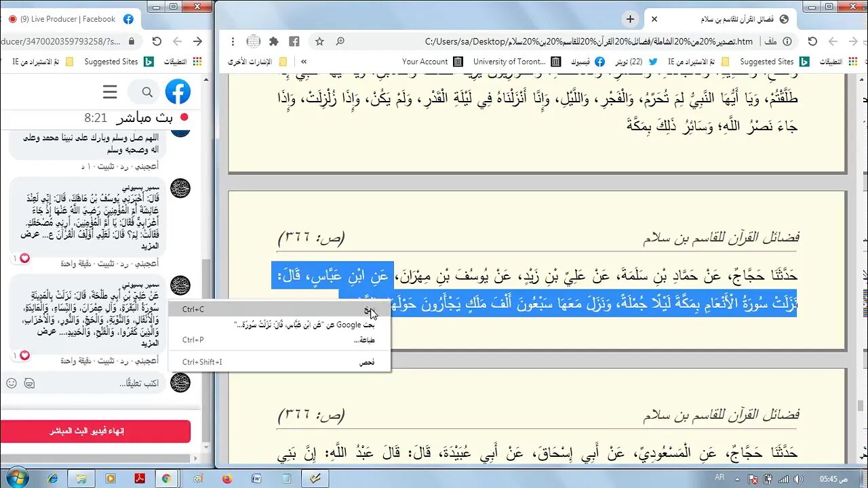Screen dimensions: 868x488
Task: Click the round profile avatar in right browser
Action: coord(253,41)
